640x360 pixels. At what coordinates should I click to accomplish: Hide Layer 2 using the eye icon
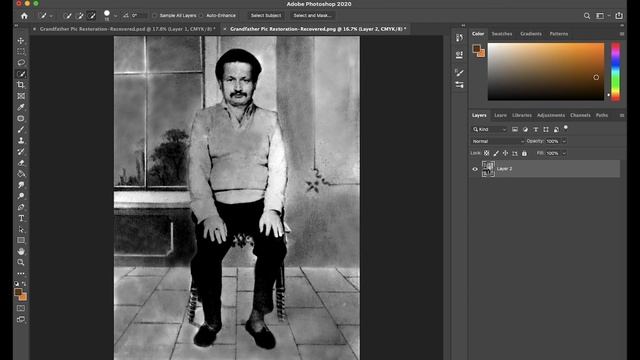(475, 169)
